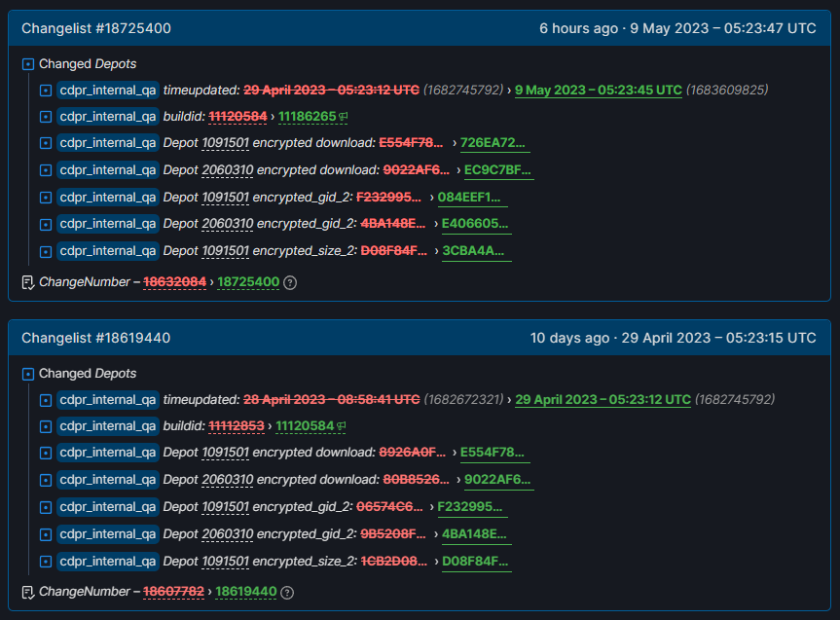840x620 pixels.
Task: Click the depot icon on the 726EA72 download row
Action: [x=46, y=143]
